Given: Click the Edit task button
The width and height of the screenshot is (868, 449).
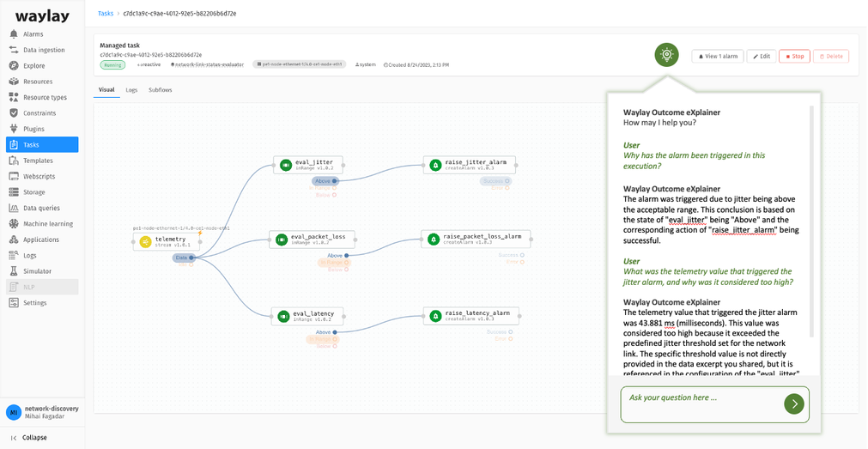Looking at the screenshot, I should coord(762,56).
